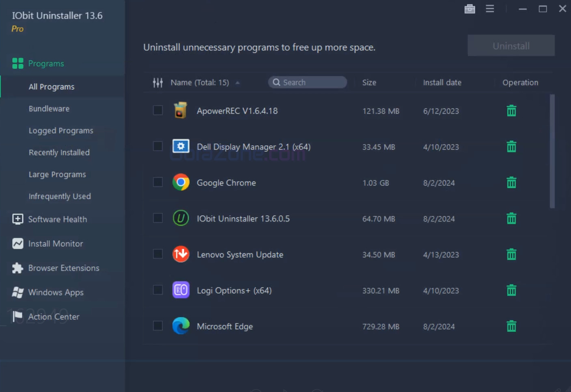This screenshot has height=392, width=571.
Task: Sort the list by Install date header
Action: (x=442, y=83)
